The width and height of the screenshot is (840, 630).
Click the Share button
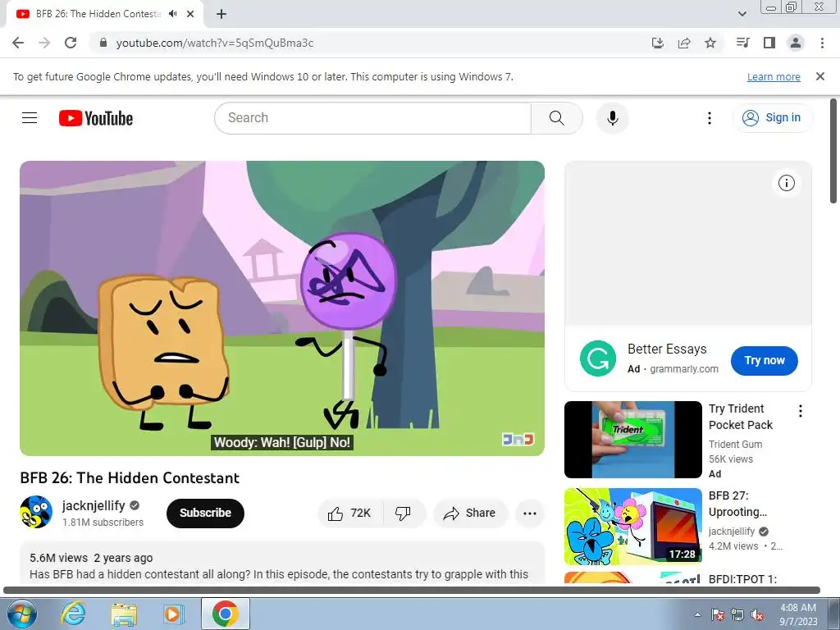tap(470, 514)
